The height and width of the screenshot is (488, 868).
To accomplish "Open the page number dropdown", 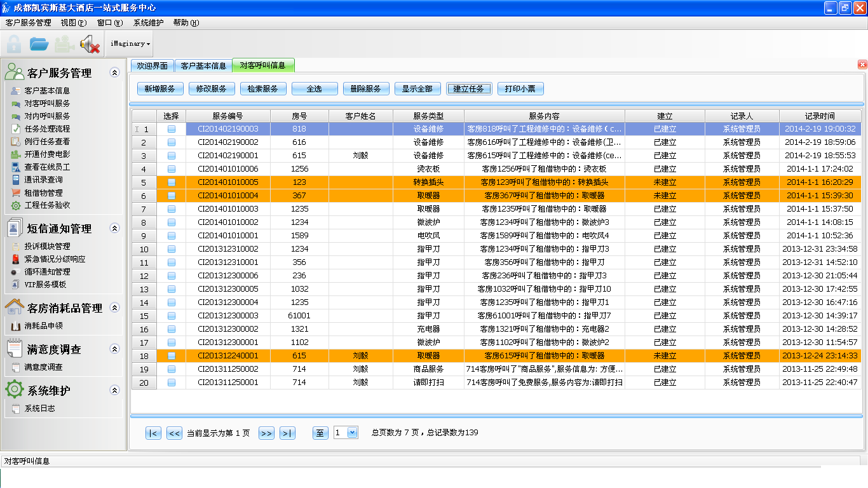I will click(353, 433).
